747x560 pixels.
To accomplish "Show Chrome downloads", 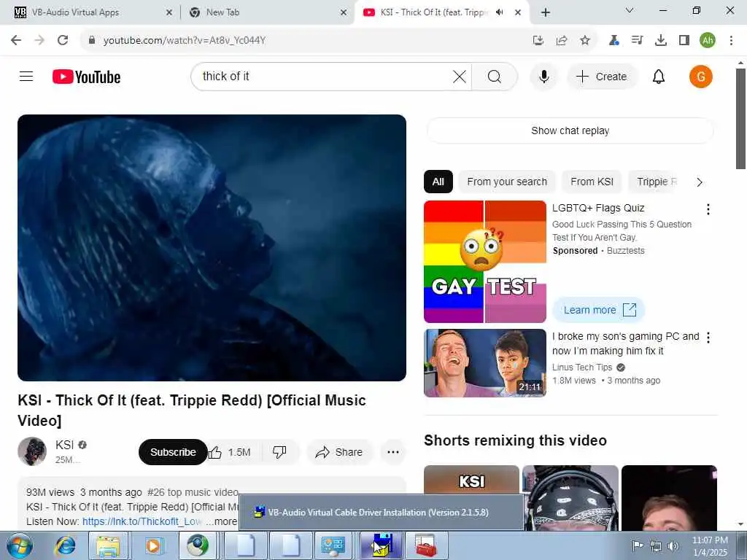I will click(660, 40).
